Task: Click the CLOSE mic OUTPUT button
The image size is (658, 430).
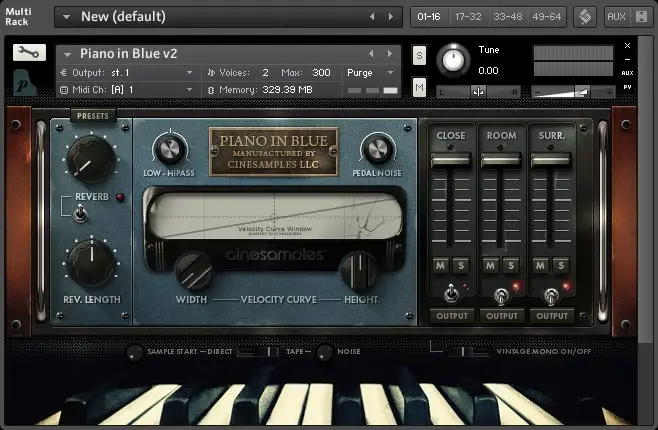Action: tap(452, 316)
